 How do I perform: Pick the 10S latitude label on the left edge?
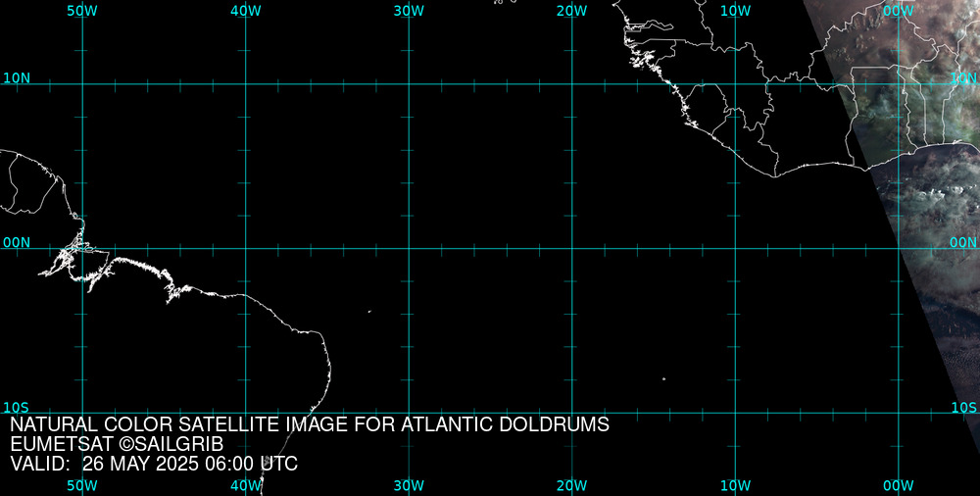point(17,408)
